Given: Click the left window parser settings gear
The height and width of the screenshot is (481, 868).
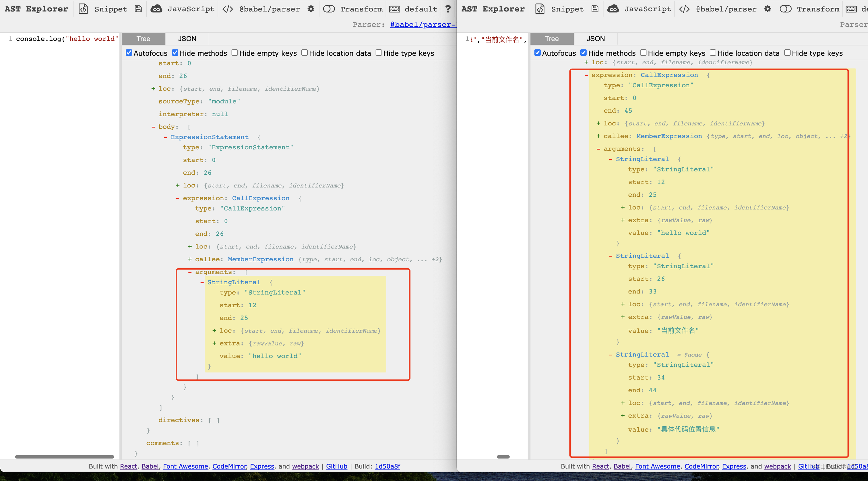Looking at the screenshot, I should [x=311, y=9].
